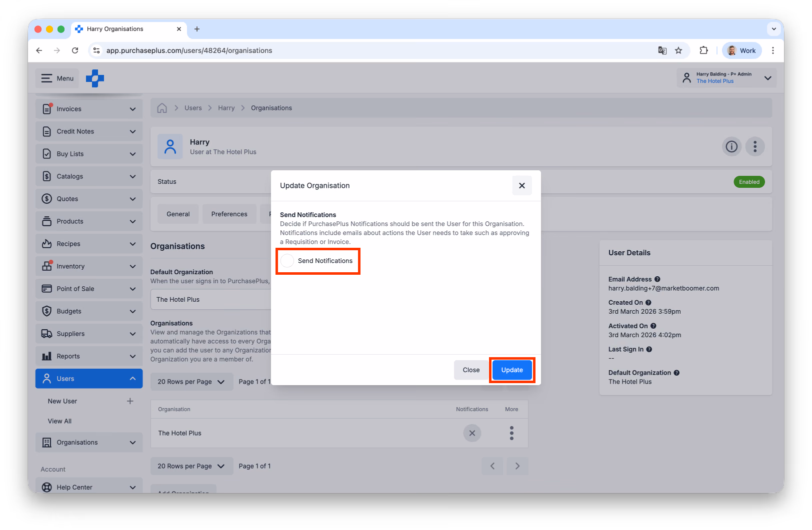This screenshot has height=530, width=812.
Task: Open the Work browser profile button
Action: [x=742, y=50]
